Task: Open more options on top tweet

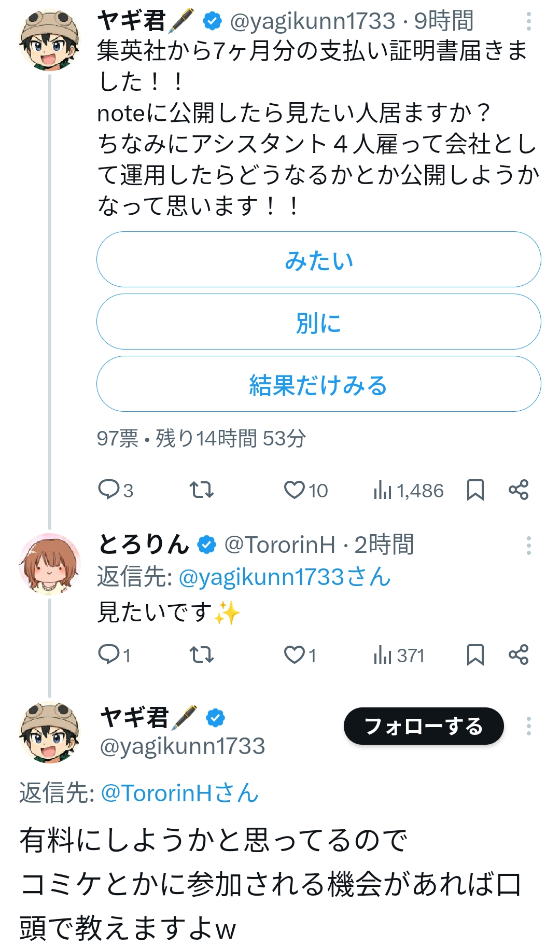Action: [528, 21]
